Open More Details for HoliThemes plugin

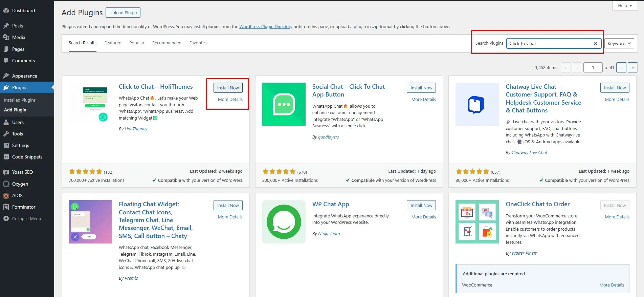pyautogui.click(x=230, y=99)
